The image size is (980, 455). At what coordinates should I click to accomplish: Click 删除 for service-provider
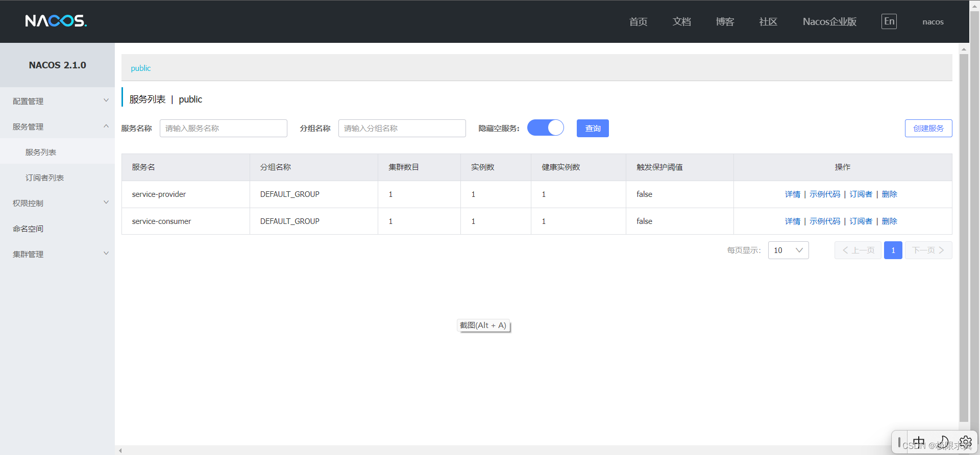point(890,194)
